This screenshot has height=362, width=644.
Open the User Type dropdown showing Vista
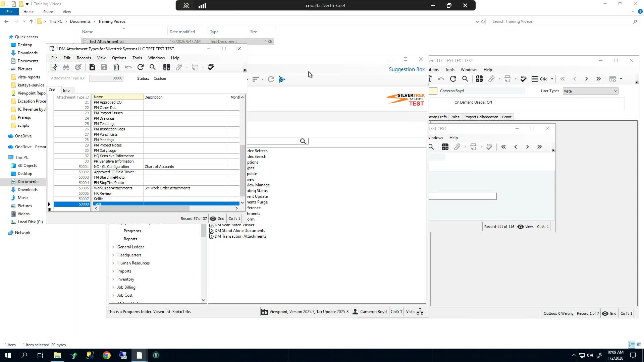click(x=615, y=91)
